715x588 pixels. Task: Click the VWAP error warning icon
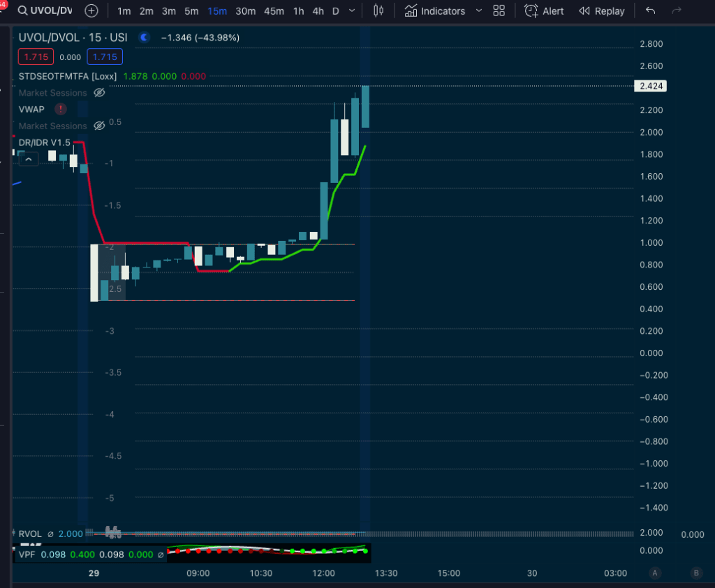point(61,109)
